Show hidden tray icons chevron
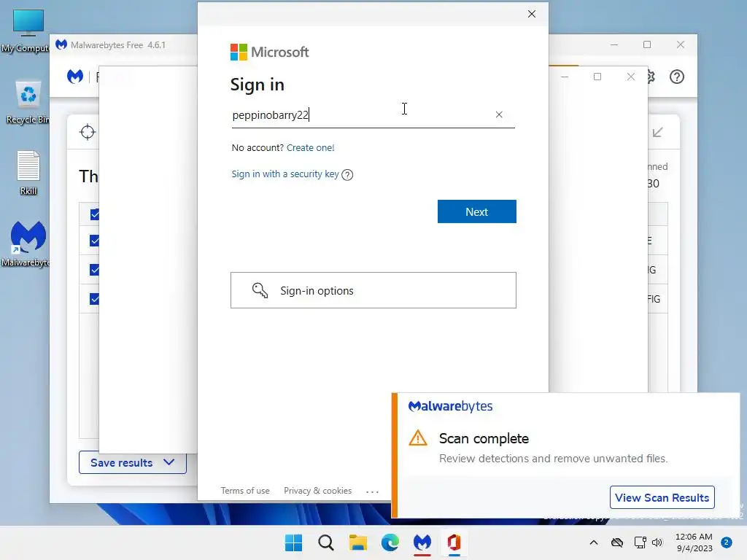 (594, 542)
